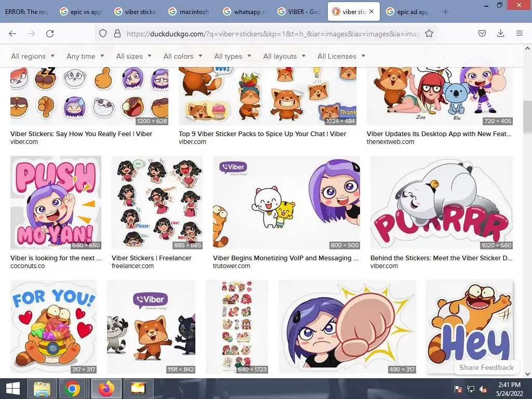Click the page scroll-up arrow
Image resolution: width=532 pixels, height=399 pixels.
coord(527,48)
